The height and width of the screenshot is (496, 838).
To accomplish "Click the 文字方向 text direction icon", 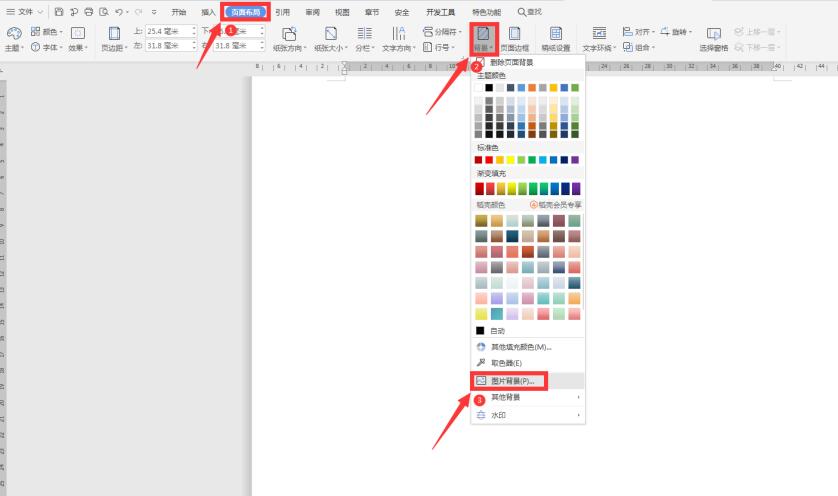I will 398,33.
